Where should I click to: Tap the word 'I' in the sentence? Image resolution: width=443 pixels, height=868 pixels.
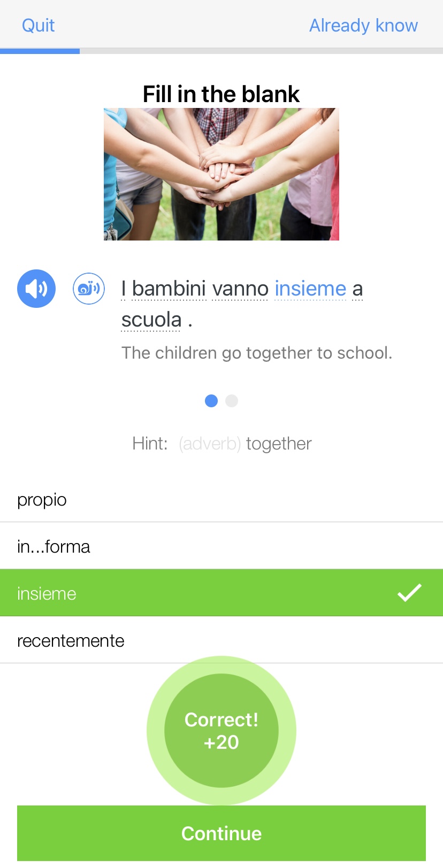tap(124, 289)
